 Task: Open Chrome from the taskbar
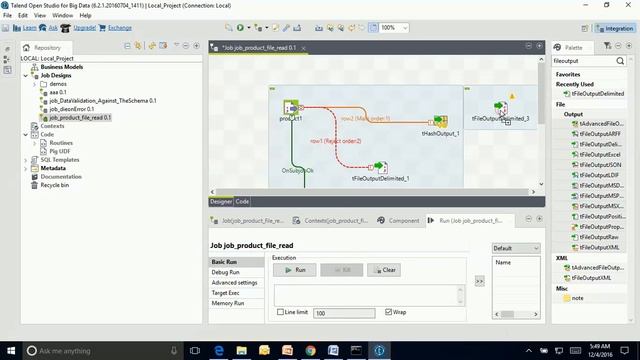pyautogui.click(x=310, y=351)
